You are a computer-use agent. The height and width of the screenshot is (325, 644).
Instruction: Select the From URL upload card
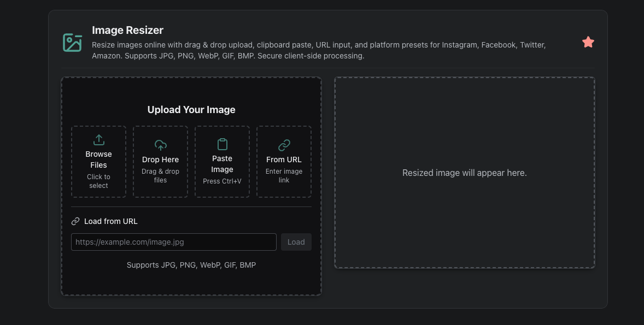[x=284, y=162]
